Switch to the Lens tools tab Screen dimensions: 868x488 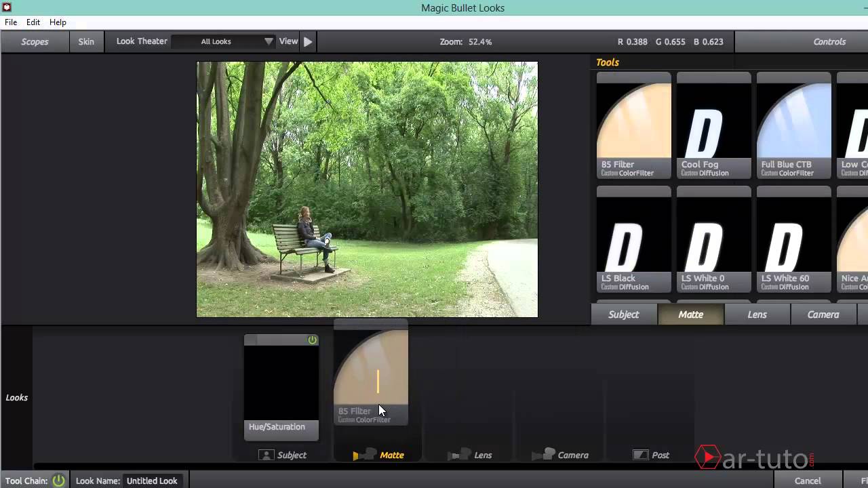[x=757, y=314]
